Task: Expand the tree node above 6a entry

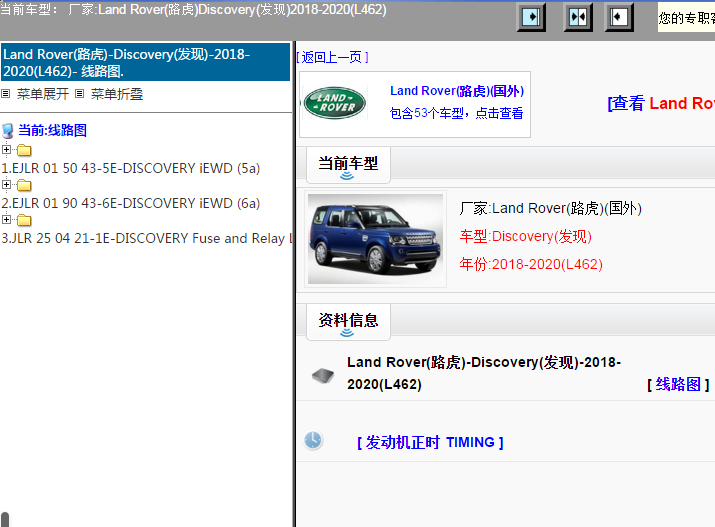Action: pyautogui.click(x=6, y=184)
